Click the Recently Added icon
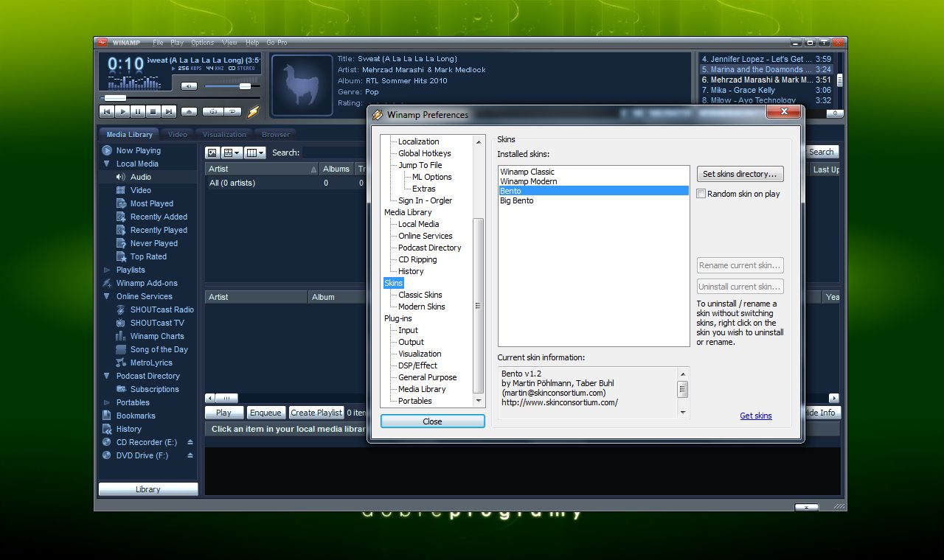The image size is (944, 560). coord(122,217)
